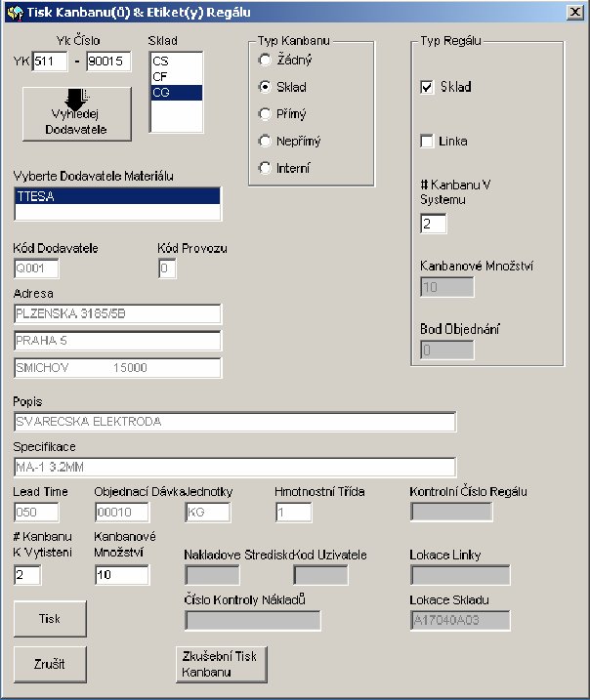The image size is (590, 700).
Task: Click the empty row below TTESA
Action: pyautogui.click(x=117, y=212)
